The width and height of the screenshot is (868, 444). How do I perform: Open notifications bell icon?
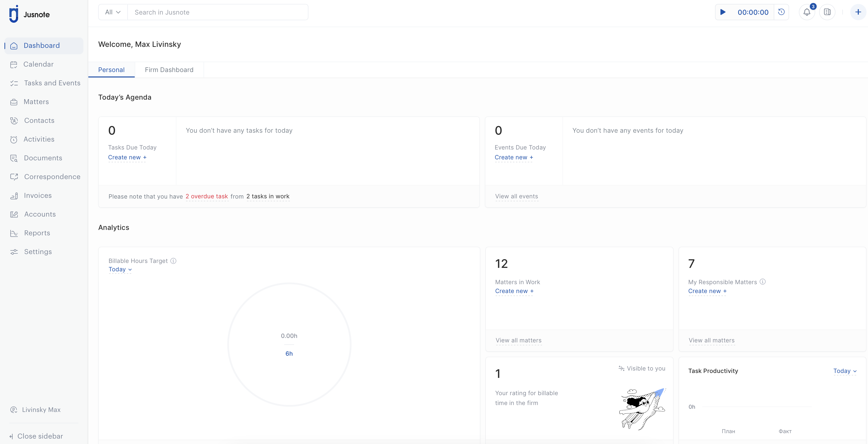click(x=807, y=12)
